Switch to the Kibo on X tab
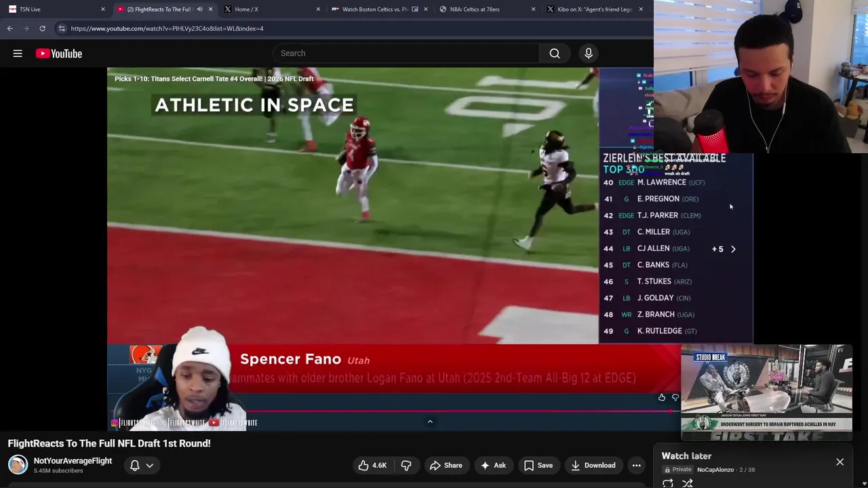The width and height of the screenshot is (868, 488). [594, 9]
